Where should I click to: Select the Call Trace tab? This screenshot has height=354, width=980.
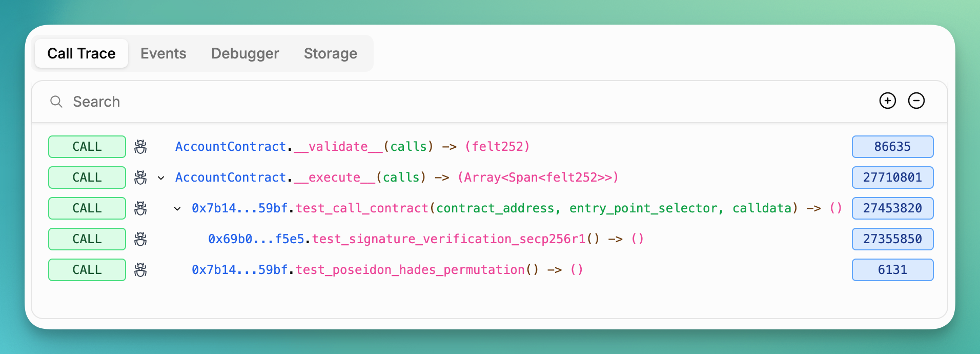pos(81,53)
